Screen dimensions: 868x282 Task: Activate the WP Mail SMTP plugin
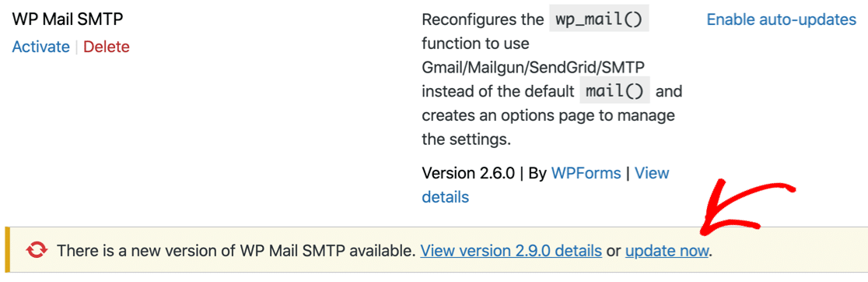tap(41, 47)
